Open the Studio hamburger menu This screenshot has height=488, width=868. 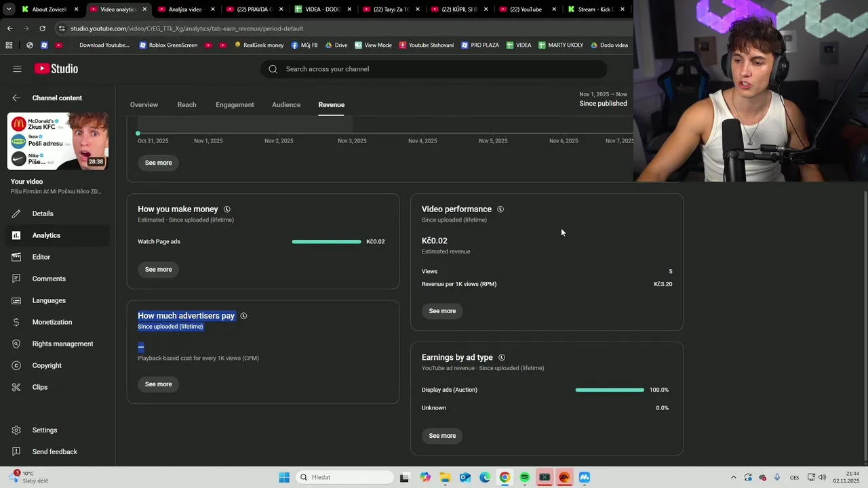coord(17,68)
